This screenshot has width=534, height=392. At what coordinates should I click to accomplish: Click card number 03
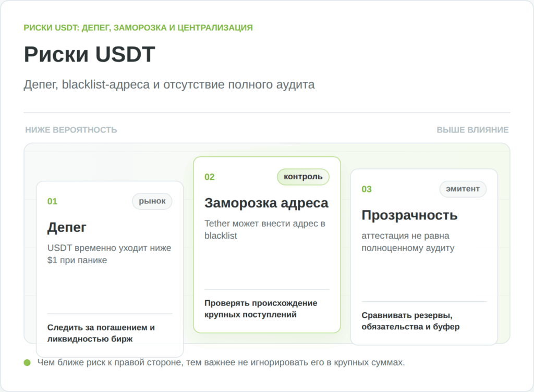tap(367, 189)
